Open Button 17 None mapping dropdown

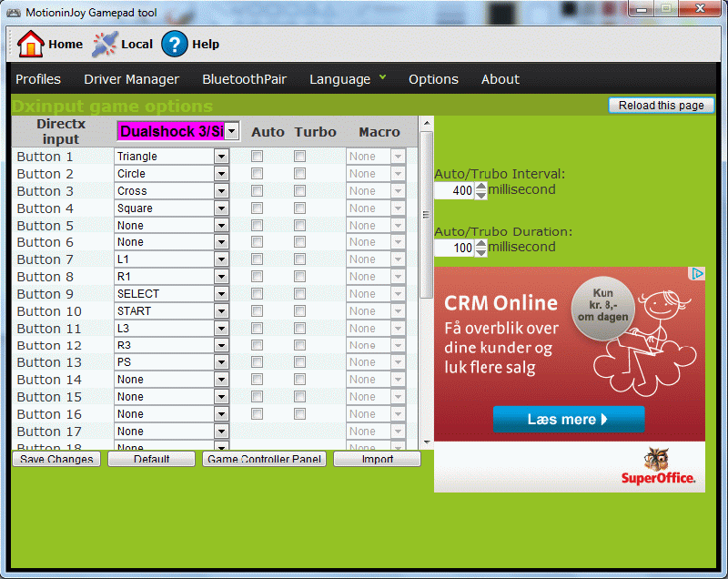pos(172,432)
